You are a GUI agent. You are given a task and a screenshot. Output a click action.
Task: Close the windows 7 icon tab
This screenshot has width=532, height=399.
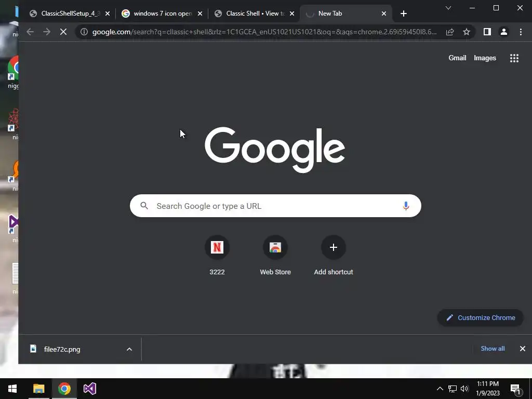[200, 14]
